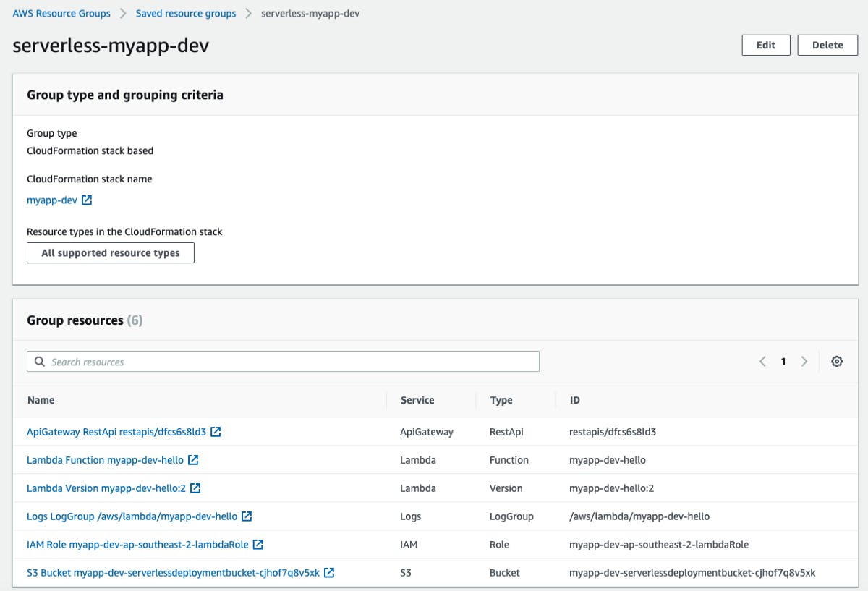Click the Delete button

[x=827, y=45]
